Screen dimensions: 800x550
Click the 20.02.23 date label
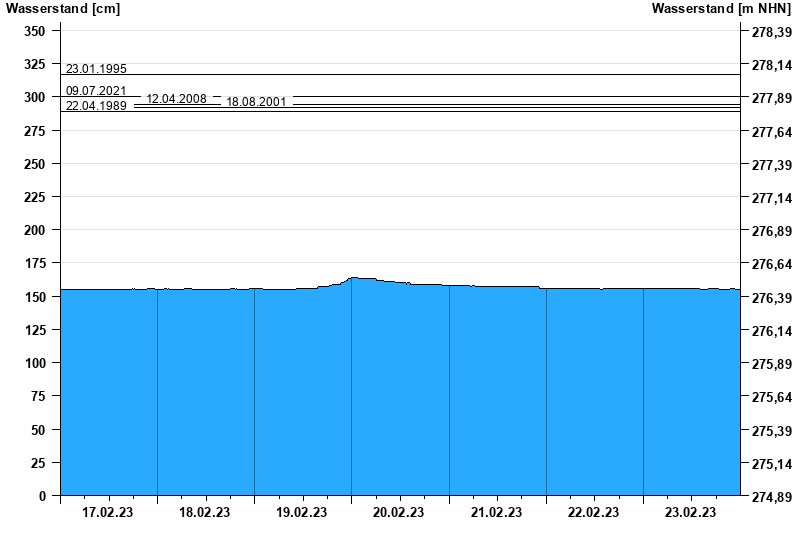399,513
